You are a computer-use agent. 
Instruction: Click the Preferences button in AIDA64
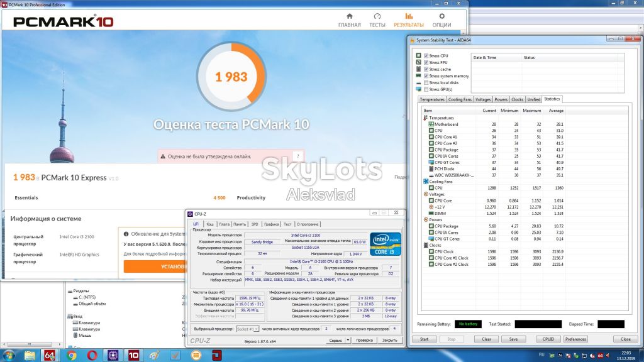point(575,339)
